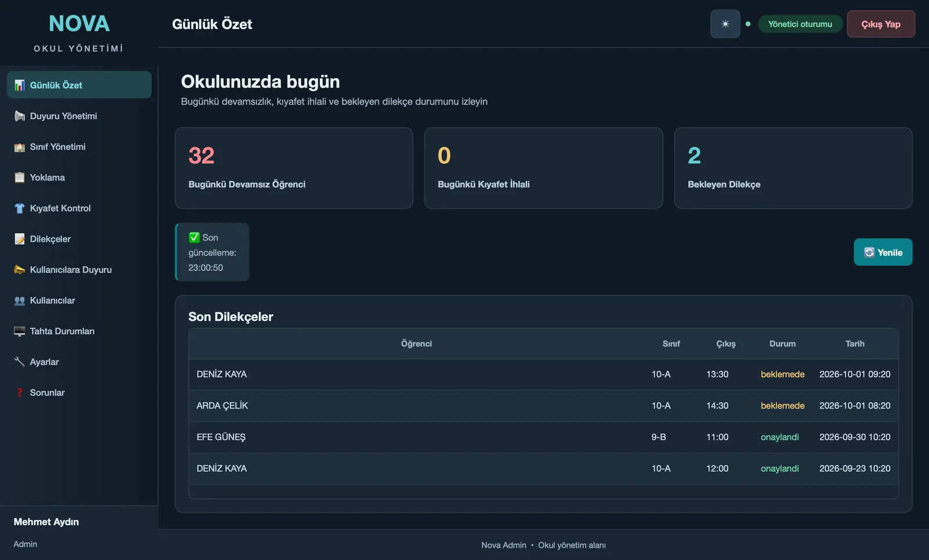The height and width of the screenshot is (560, 929).
Task: Select the ARDA ÇELİK student name
Action: point(222,406)
